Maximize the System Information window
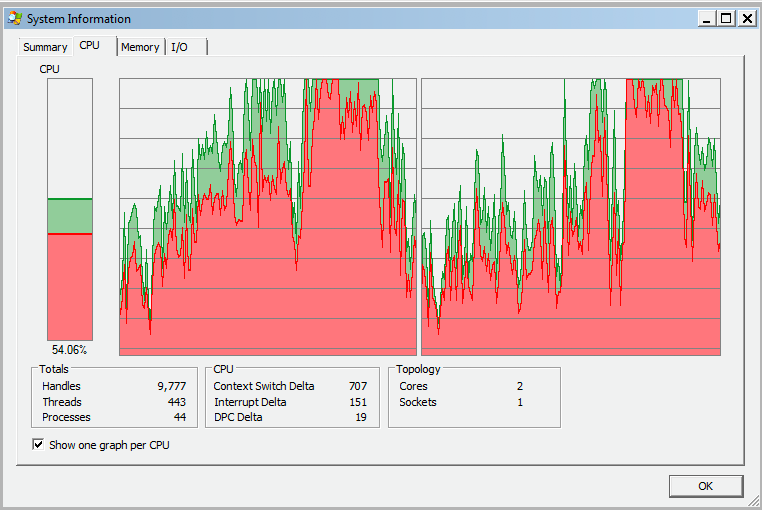This screenshot has height=510, width=762. (x=726, y=18)
